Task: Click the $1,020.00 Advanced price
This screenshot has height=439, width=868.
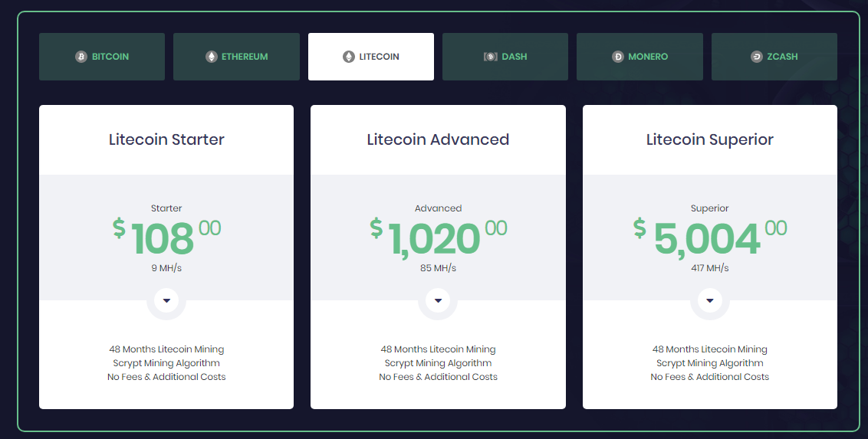Action: [435, 238]
